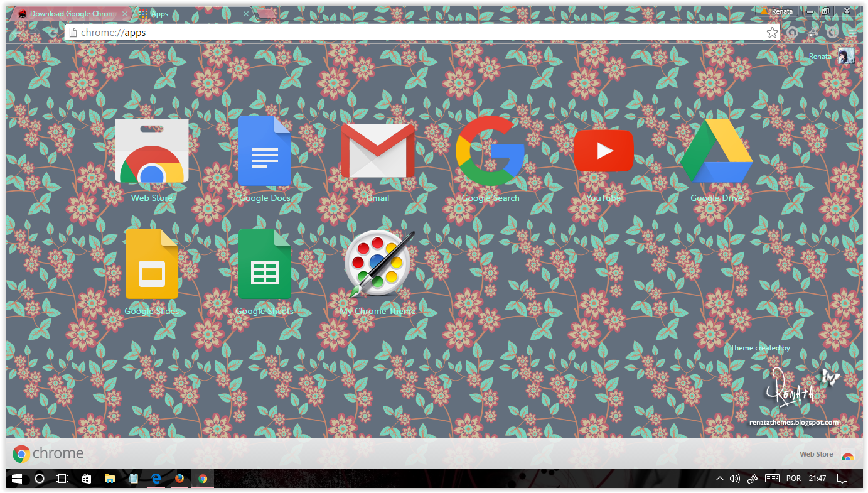Open the Gmail app
This screenshot has height=493, width=868.
[377, 151]
